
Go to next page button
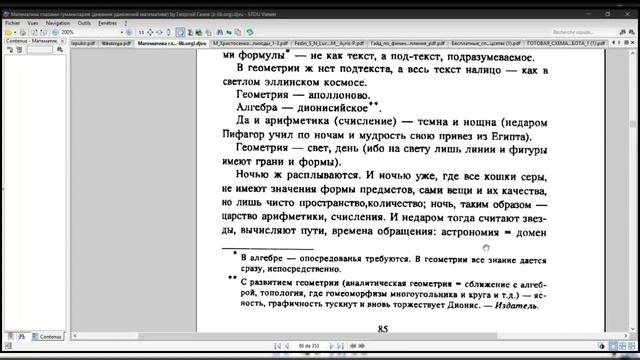(x=331, y=346)
